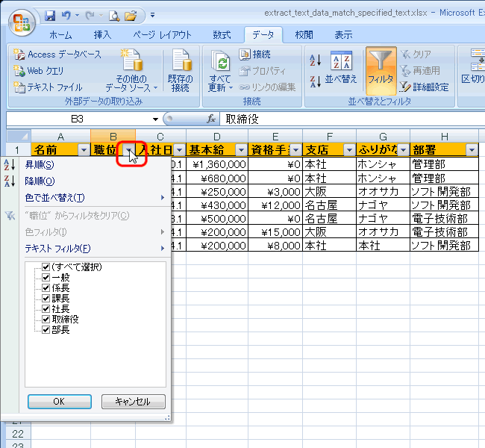Select row 22 header
The height and width of the screenshot is (448, 485).
(x=18, y=434)
